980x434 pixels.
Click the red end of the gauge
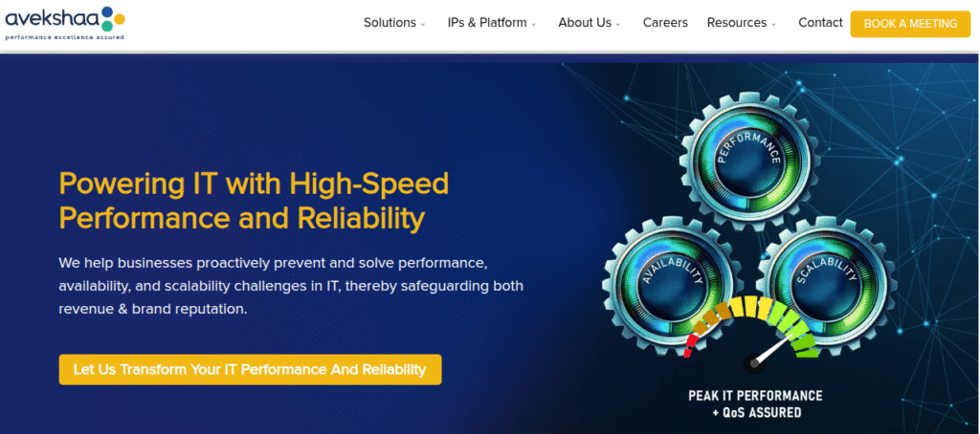689,345
